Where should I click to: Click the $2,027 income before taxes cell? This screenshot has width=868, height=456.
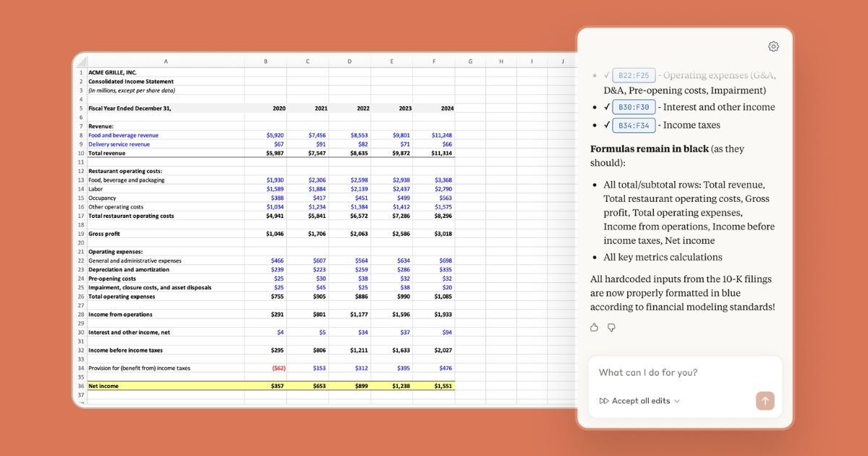434,350
